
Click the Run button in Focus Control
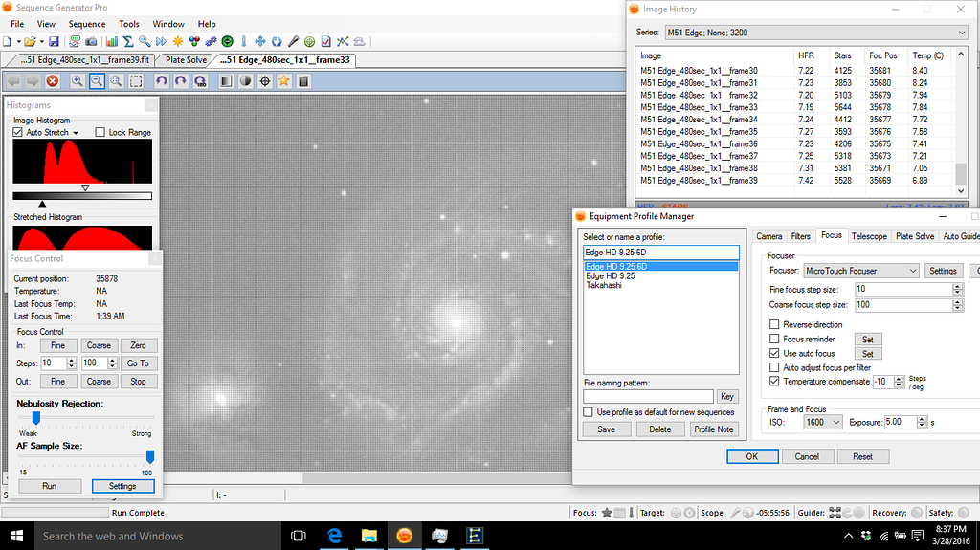pos(49,486)
